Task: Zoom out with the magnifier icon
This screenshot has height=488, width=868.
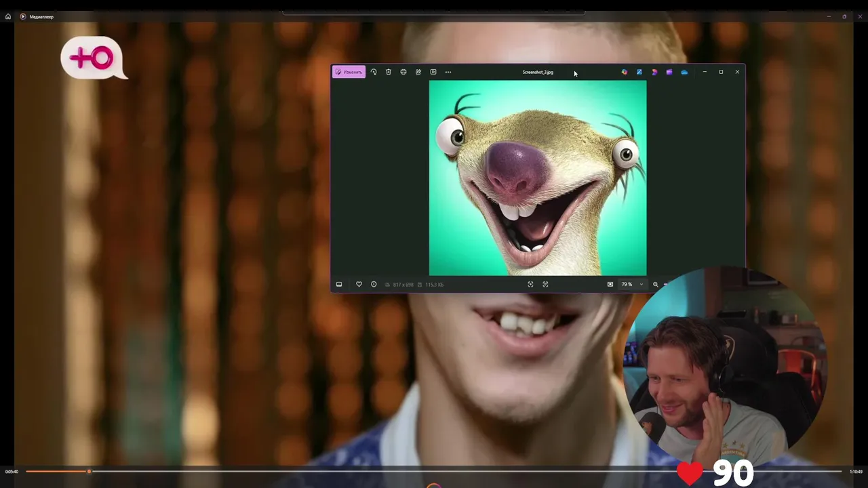Action: (x=655, y=285)
